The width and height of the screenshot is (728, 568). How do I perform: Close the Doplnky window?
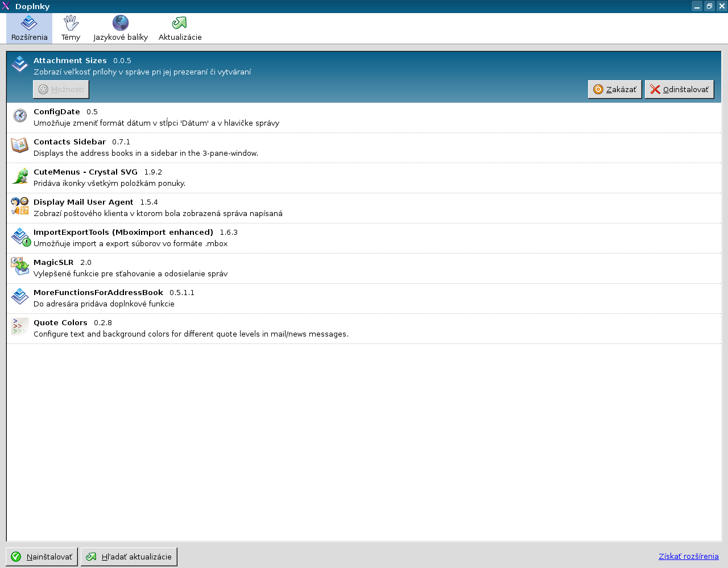point(721,6)
